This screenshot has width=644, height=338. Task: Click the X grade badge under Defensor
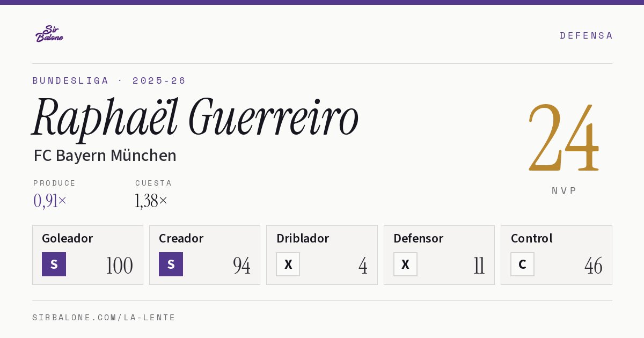(405, 264)
